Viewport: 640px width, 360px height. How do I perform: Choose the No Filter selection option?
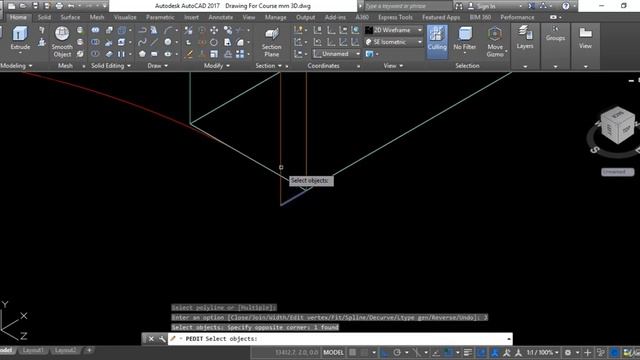(464, 40)
